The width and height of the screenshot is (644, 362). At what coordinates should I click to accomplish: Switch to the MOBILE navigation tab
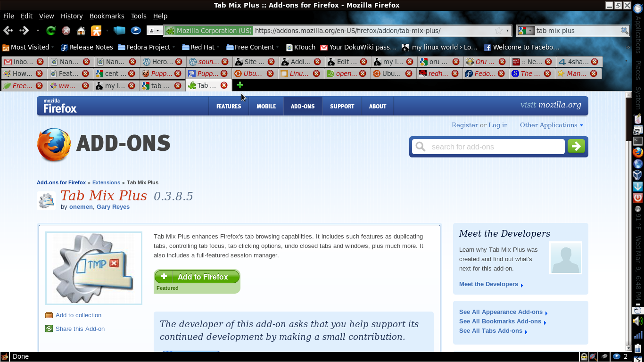point(266,106)
